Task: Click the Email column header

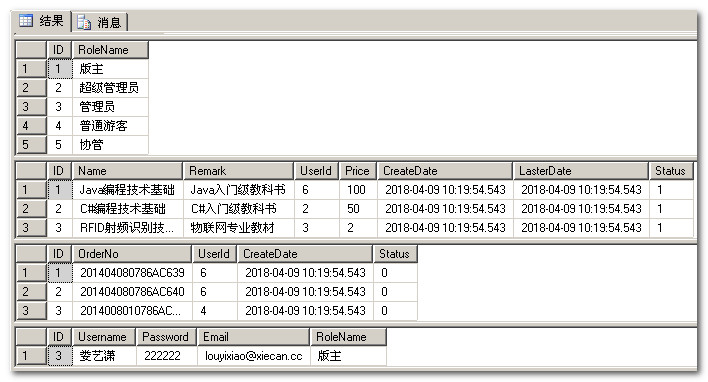Action: click(x=253, y=337)
